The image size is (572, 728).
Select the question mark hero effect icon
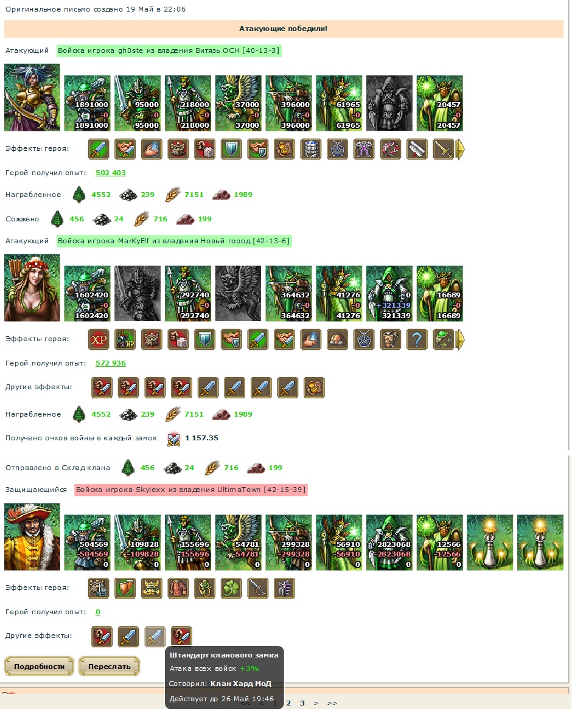point(417,339)
